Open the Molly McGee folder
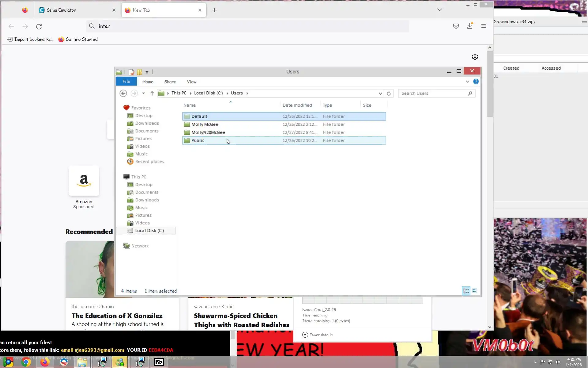 (x=205, y=124)
